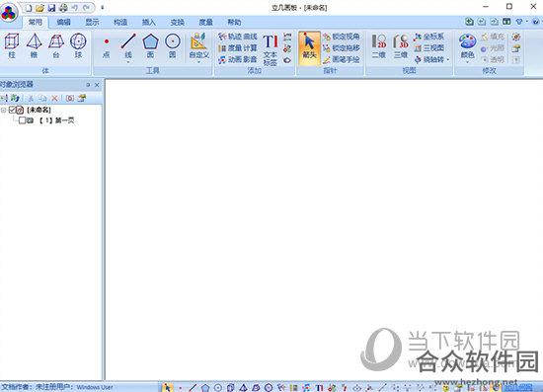Screen dimensions: 543x392
Task: Choose the 线 (line) tool
Action: click(128, 44)
